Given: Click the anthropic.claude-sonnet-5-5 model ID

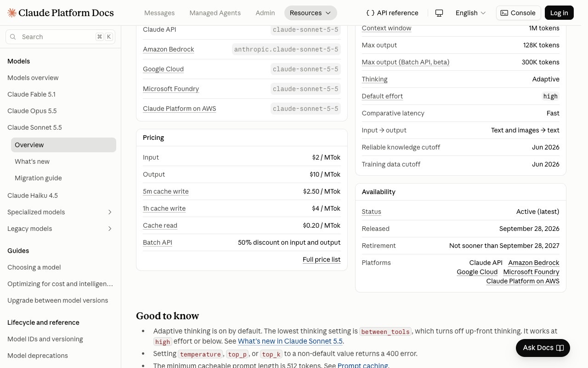Looking at the screenshot, I should pyautogui.click(x=286, y=49).
